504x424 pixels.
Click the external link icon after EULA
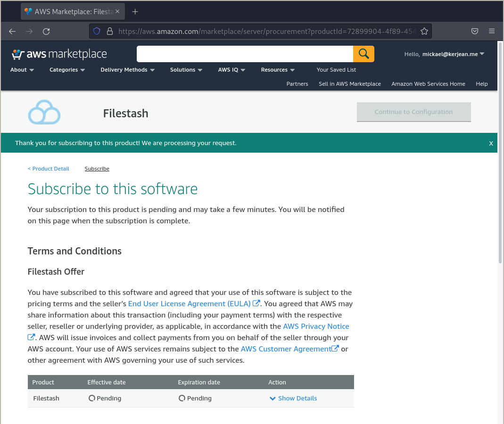point(256,303)
